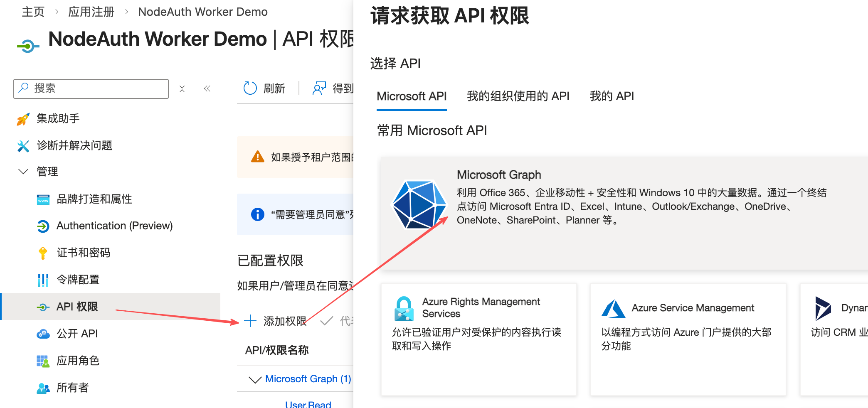Click the 诊断并解决问题 wrench icon
Screen dimensions: 868x408
click(x=23, y=146)
